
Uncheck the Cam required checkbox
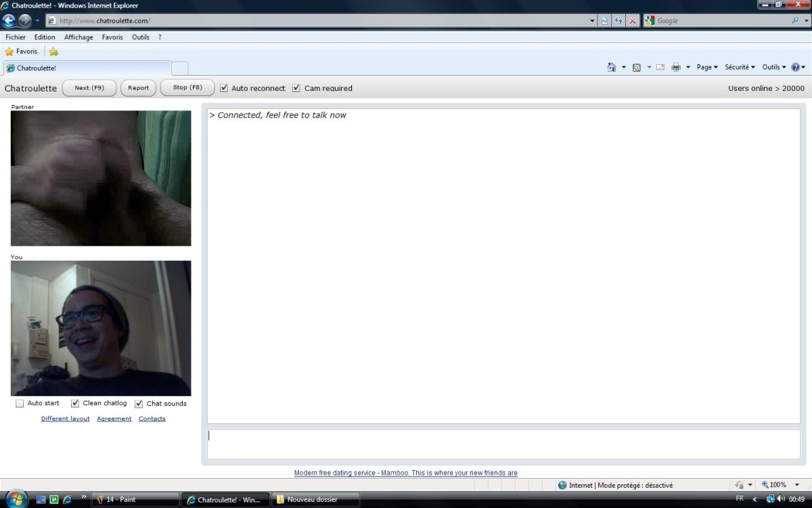[296, 88]
